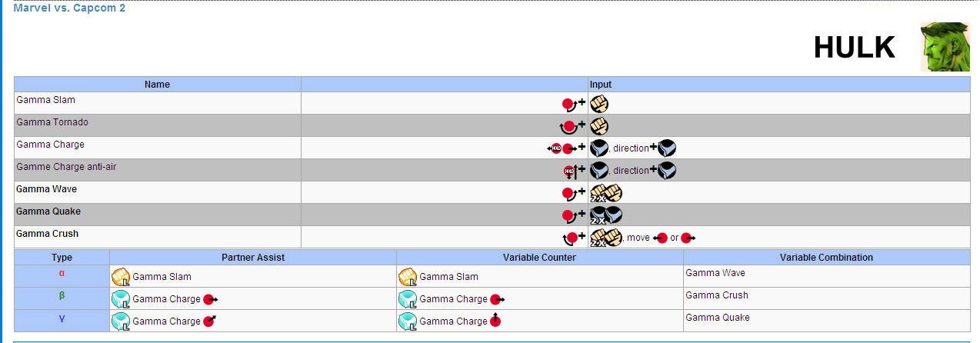Viewport: 980px width, 343px height.
Task: Click the joystick motion icon for Gamma Tornado
Action: pos(568,126)
